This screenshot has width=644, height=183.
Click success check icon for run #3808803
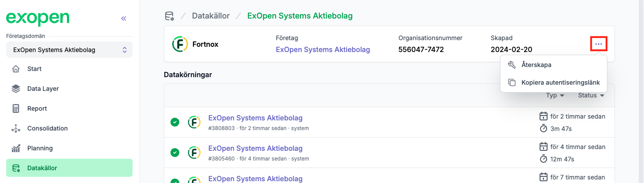tap(175, 122)
